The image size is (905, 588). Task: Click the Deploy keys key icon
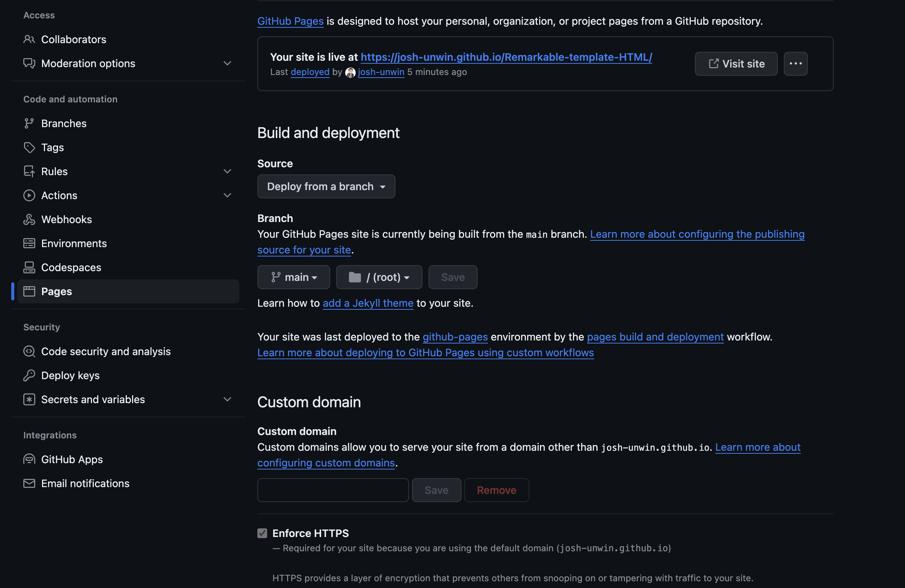[29, 375]
